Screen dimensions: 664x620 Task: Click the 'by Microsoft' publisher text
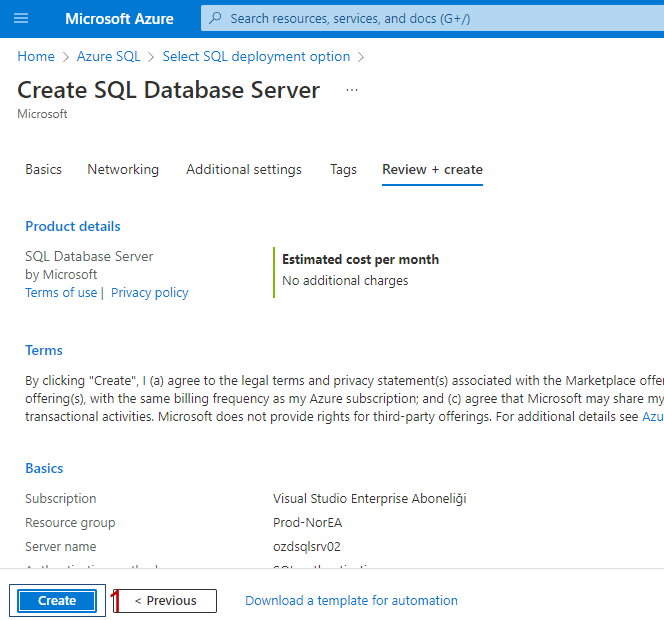pos(61,274)
